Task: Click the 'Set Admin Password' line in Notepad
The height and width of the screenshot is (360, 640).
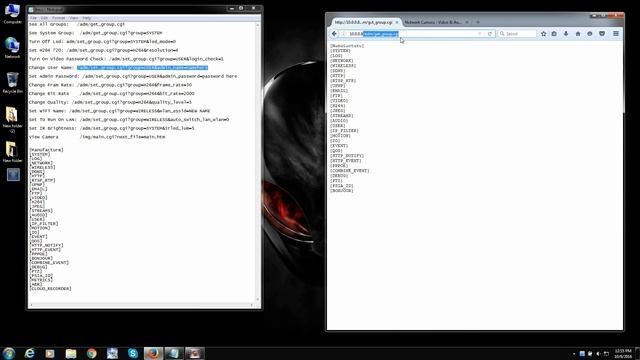Action: click(x=133, y=76)
